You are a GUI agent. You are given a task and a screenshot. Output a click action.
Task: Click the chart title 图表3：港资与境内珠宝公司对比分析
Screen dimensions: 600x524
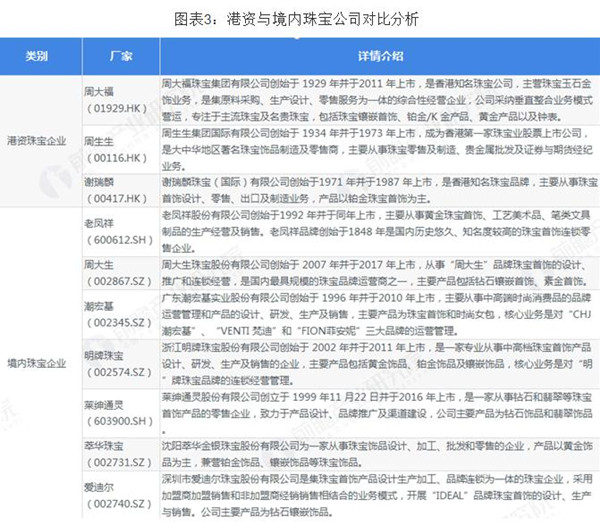click(x=300, y=17)
